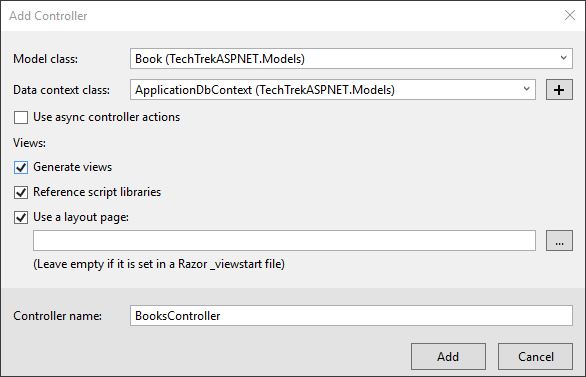Uncheck the Generate views checkbox
The image size is (586, 377).
[21, 167]
